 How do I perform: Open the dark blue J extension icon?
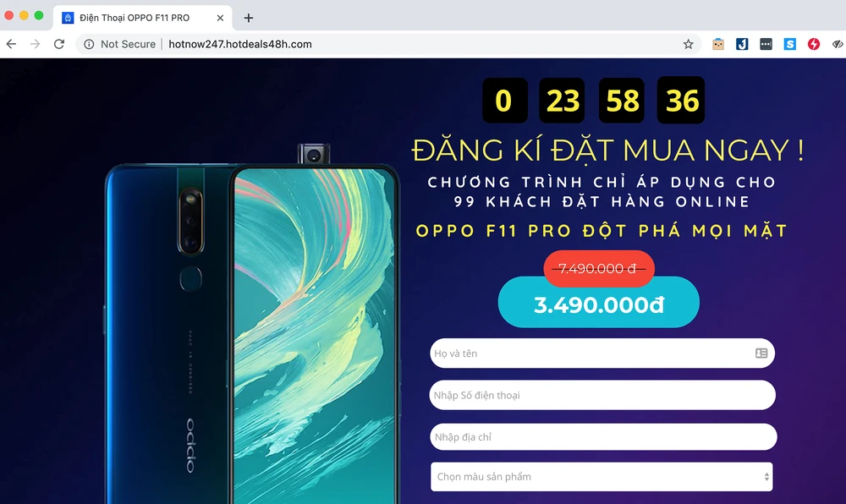point(742,44)
